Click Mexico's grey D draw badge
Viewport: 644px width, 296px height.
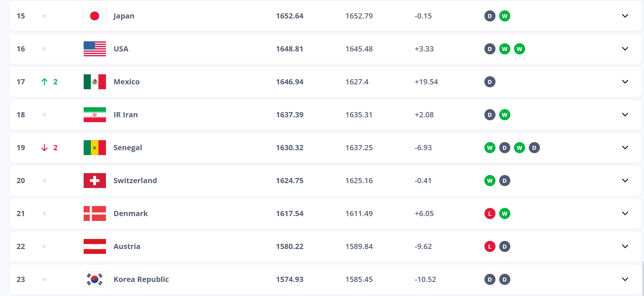[x=490, y=82]
